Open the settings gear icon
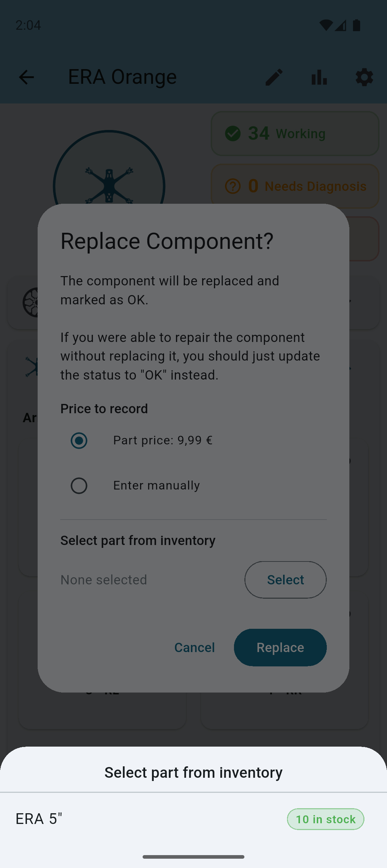This screenshot has width=387, height=868. (x=364, y=77)
